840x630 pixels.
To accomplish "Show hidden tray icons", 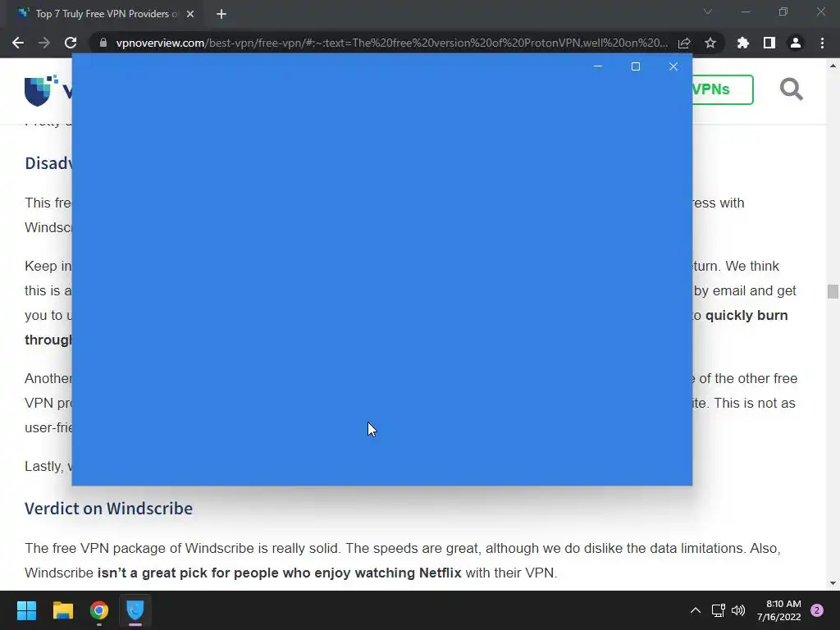I will 696,610.
